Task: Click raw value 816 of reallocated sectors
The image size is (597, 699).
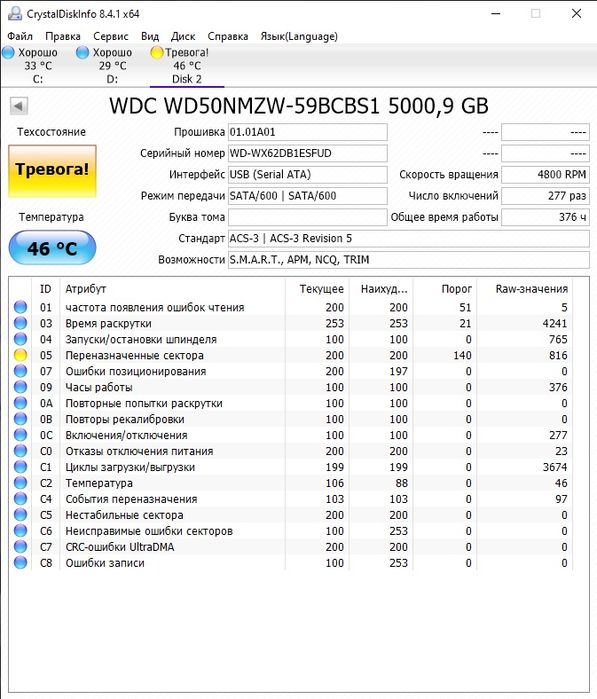Action: [x=558, y=355]
